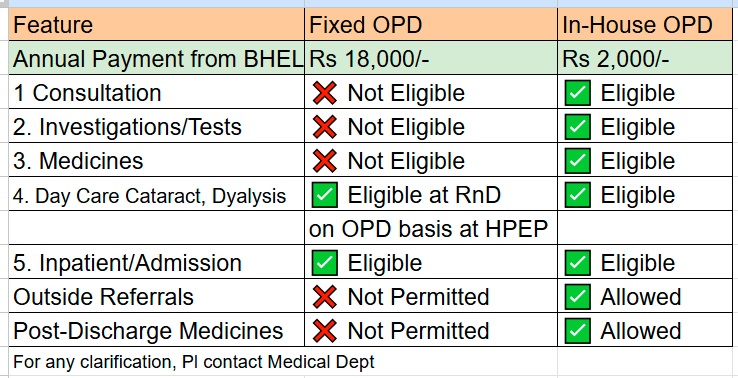This screenshot has height=378, width=738.
Task: Click In-House green checkbox for Investigations/Tests
Action: click(x=578, y=127)
